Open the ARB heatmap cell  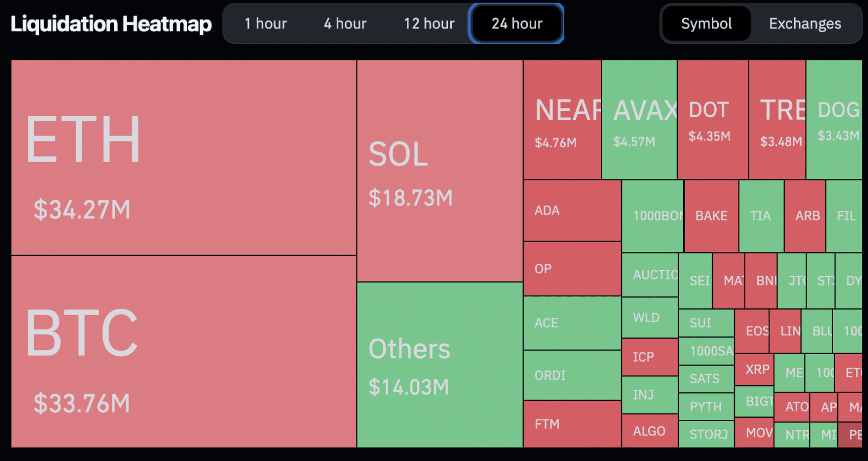(x=805, y=216)
